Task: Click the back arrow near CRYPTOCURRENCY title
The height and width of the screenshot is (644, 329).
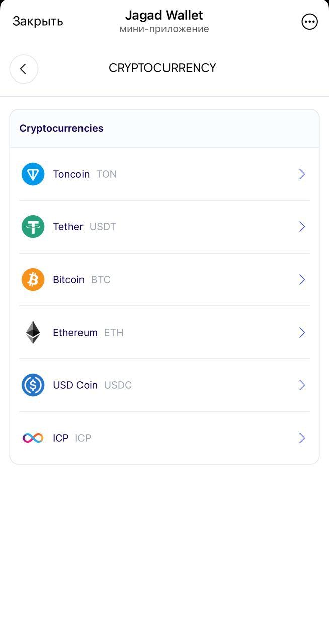Action: point(24,68)
